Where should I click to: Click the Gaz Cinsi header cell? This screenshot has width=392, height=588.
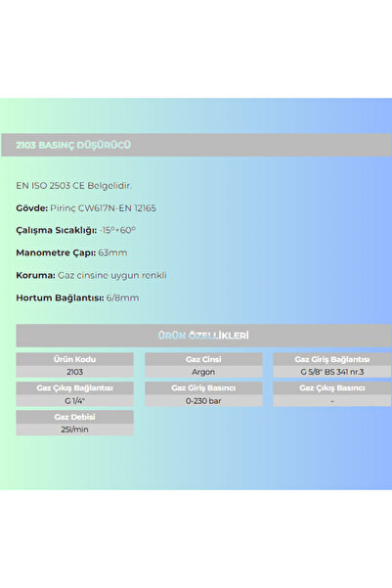203,359
